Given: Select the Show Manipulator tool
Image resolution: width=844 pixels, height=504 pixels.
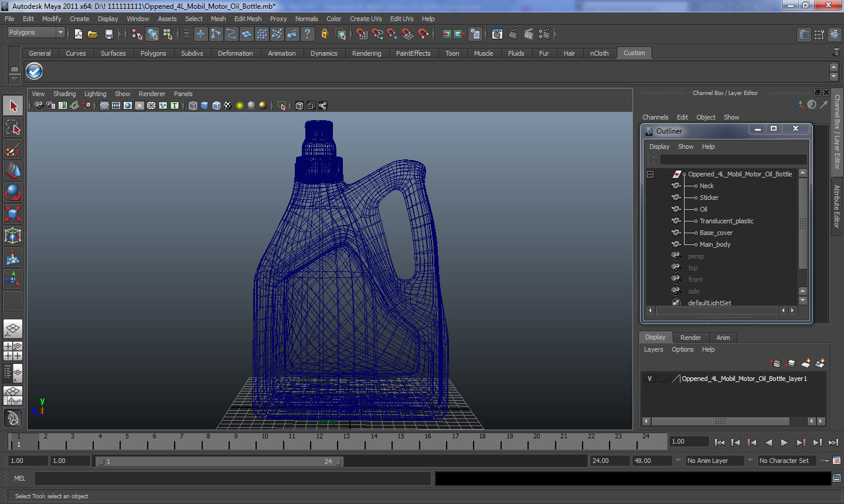Looking at the screenshot, I should 13,279.
